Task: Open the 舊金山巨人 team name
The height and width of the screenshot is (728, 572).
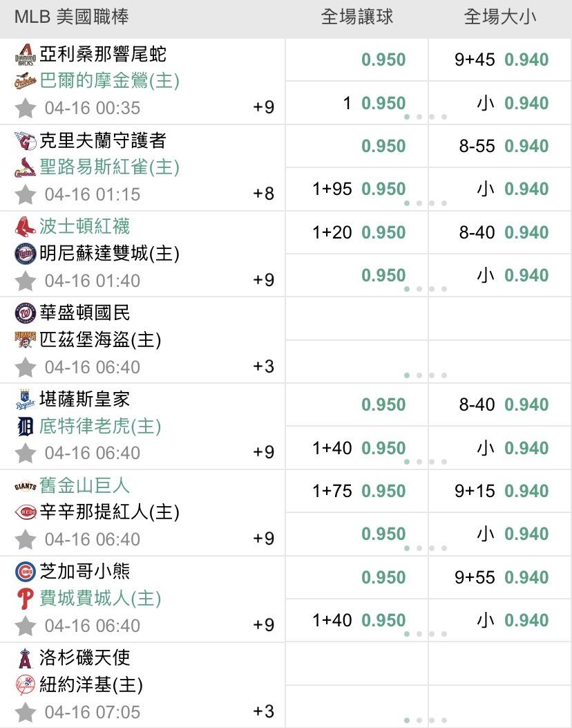Action: pos(85,486)
